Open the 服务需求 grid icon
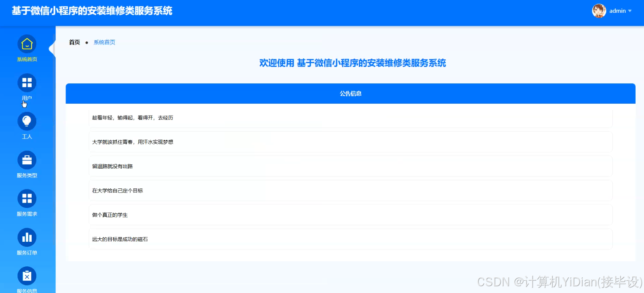This screenshot has height=293, width=644. pos(27,198)
